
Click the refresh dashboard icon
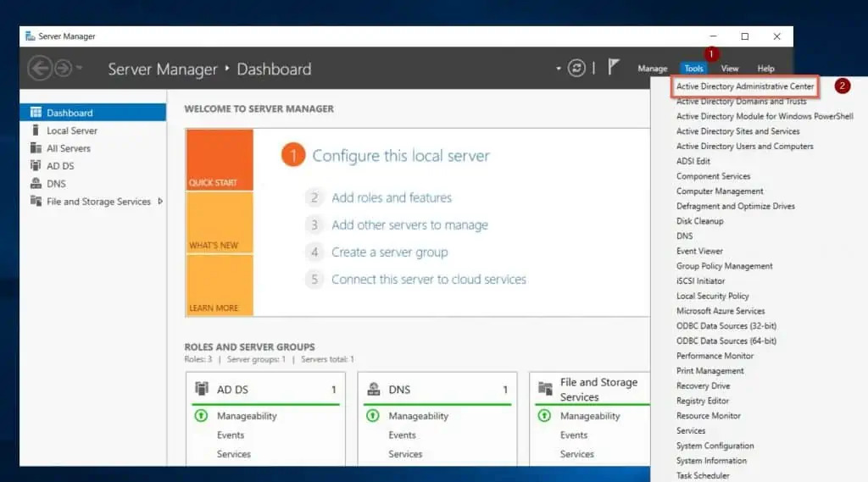tap(576, 68)
